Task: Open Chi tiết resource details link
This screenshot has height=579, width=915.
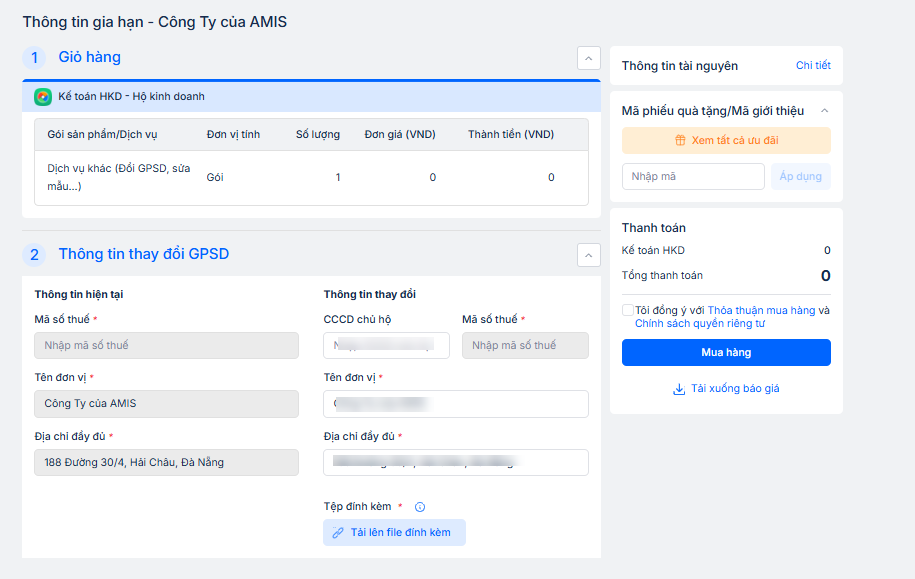Action: [x=813, y=66]
